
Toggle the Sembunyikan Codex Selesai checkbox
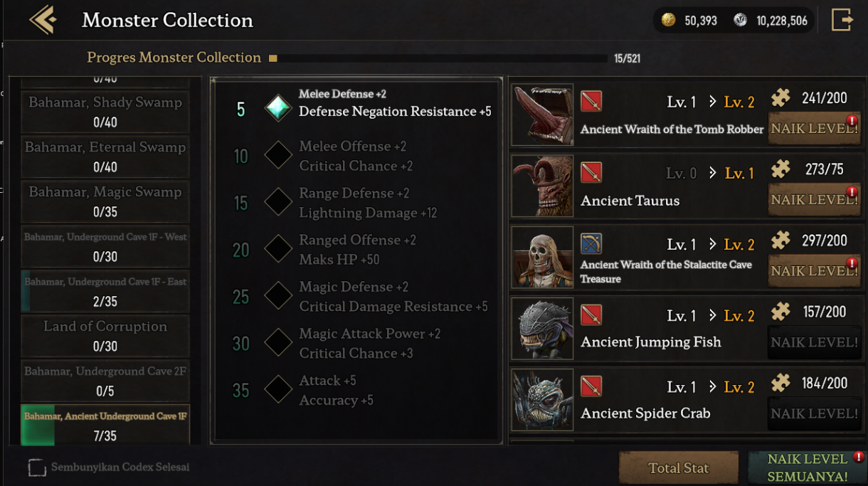37,467
